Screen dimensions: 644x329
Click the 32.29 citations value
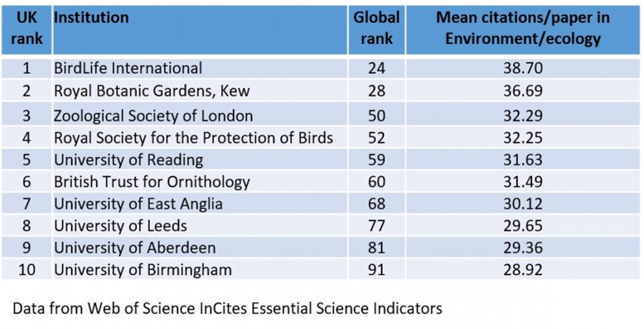pos(522,115)
